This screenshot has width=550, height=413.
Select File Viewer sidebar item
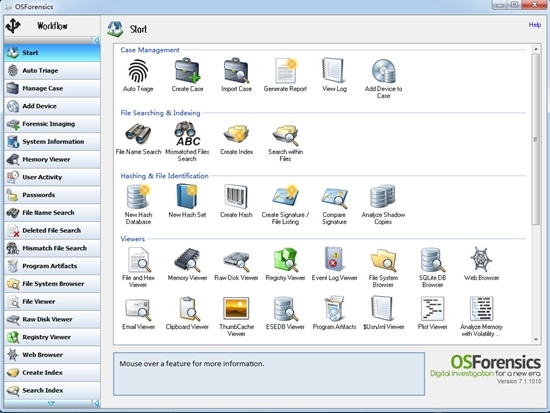click(52, 301)
